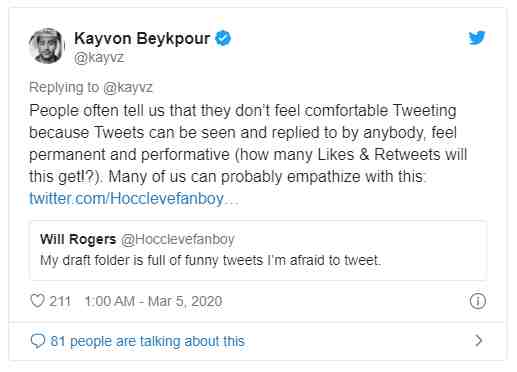This screenshot has height=372, width=517.
Task: Open the 1:00 AM - Mar 5, 2020 timestamp
Action: pos(153,301)
